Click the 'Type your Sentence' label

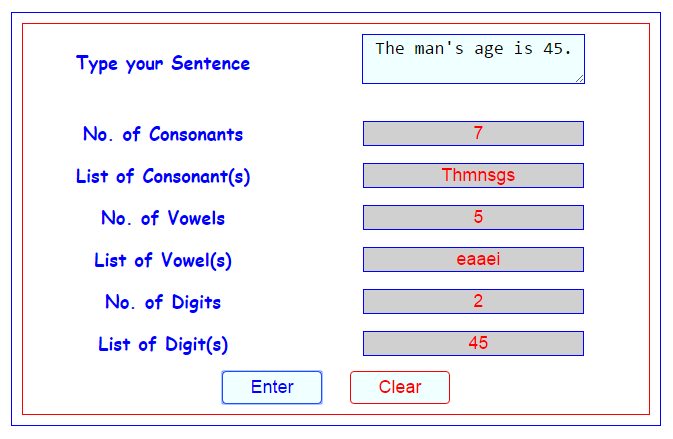click(163, 64)
